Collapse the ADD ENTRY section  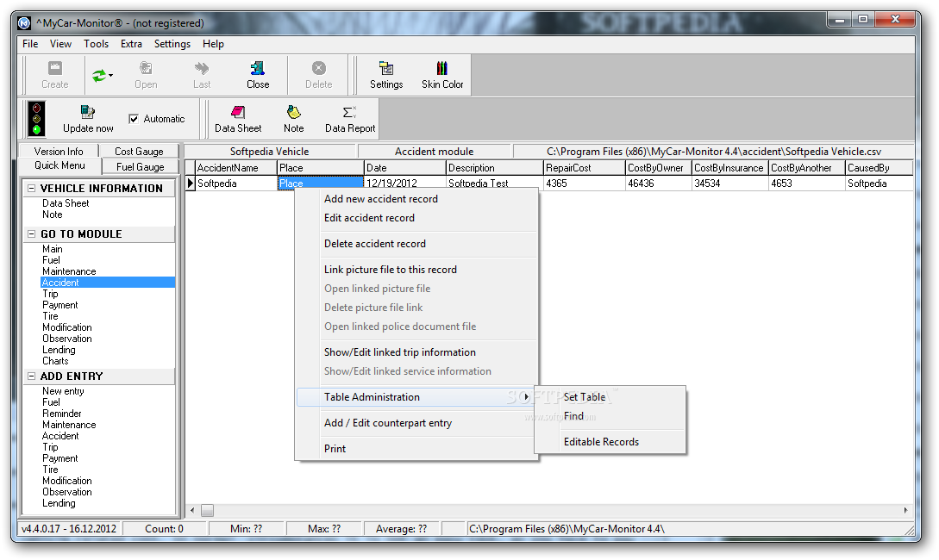pos(32,376)
